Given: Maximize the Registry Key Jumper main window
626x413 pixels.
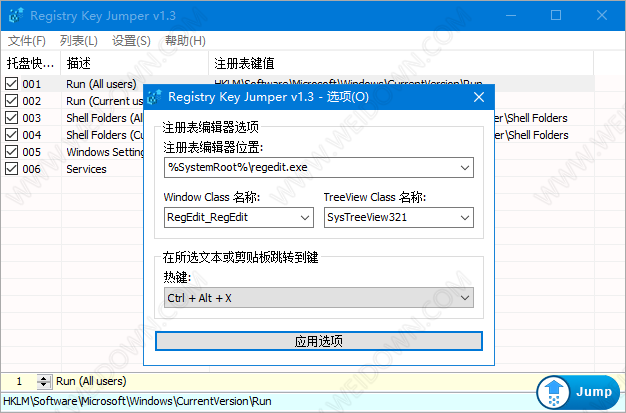Looking at the screenshot, I should [556, 16].
